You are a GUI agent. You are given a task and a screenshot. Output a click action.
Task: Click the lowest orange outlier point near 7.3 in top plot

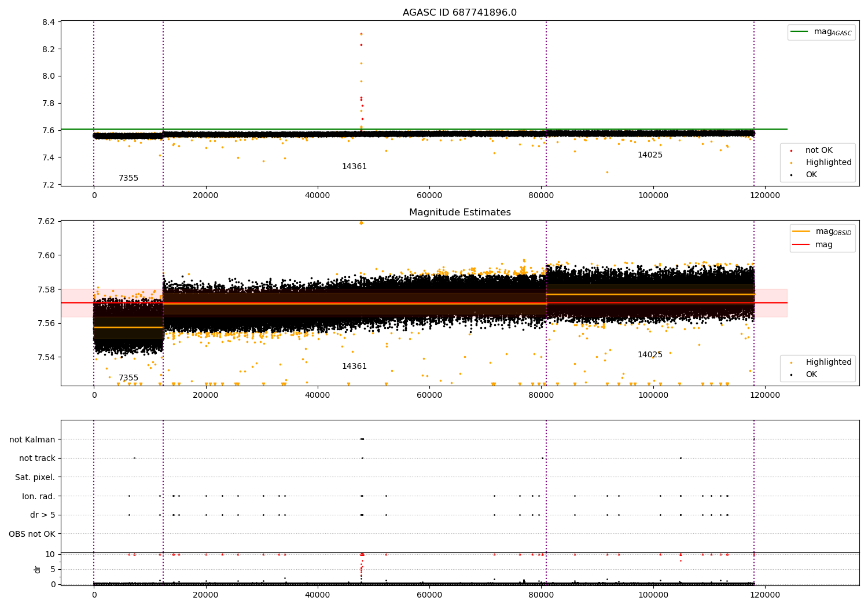[607, 172]
